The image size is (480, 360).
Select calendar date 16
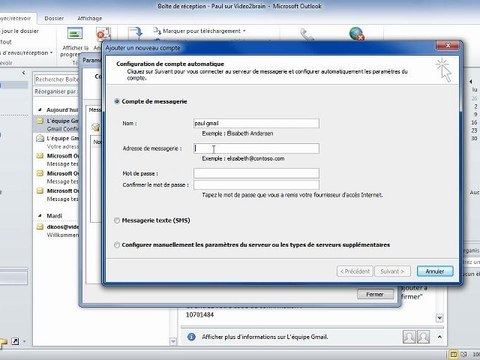point(474,122)
